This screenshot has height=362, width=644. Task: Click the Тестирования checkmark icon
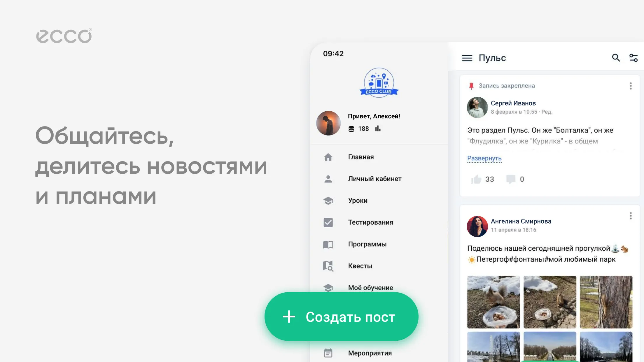328,222
